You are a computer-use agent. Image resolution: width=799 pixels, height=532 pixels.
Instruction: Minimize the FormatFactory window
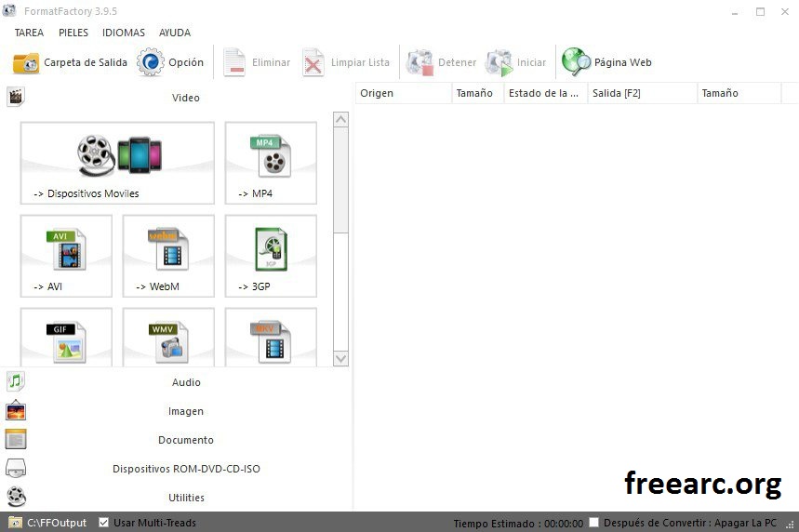[x=735, y=11]
